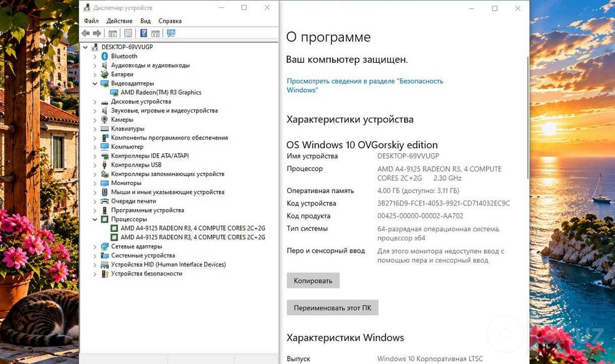
Task: Click the Процессоры category icon
Action: [x=105, y=220]
